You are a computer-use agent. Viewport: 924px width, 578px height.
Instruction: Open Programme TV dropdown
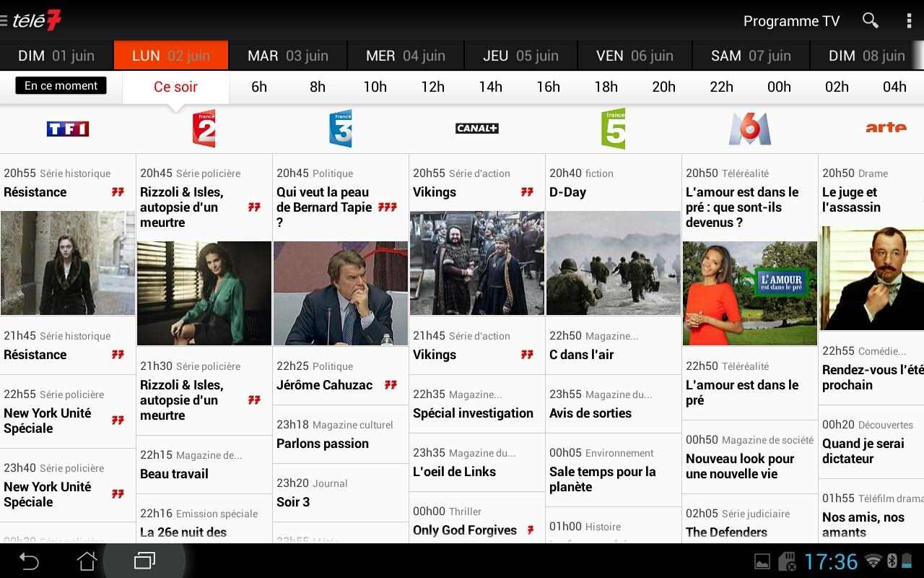tap(792, 21)
